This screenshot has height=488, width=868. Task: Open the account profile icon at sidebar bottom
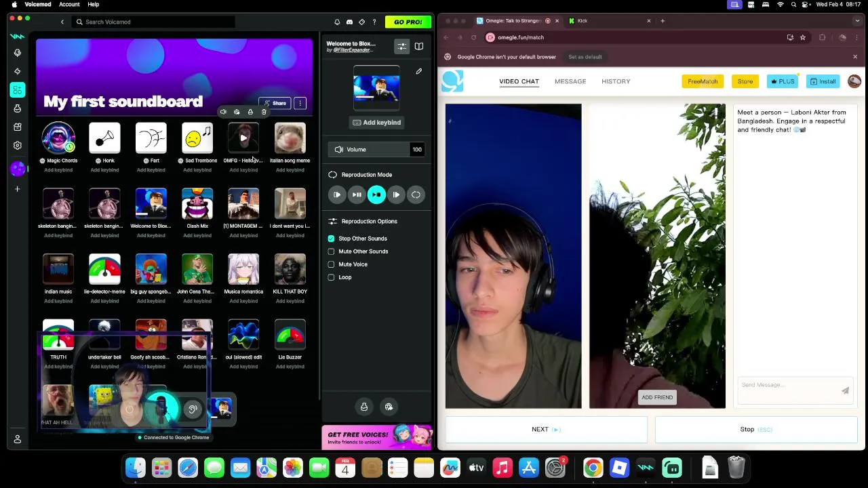[x=18, y=439]
